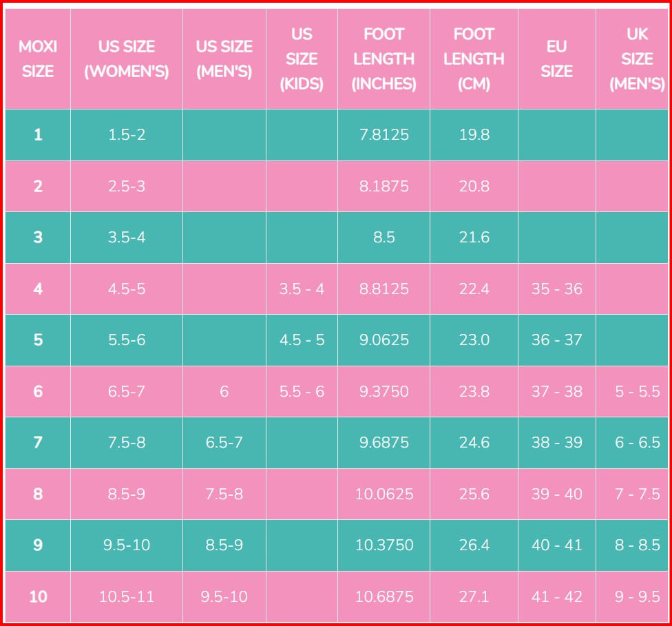Select the 7.8125 inches foot length cell
Viewport: 672px width, 626px height.
(384, 135)
